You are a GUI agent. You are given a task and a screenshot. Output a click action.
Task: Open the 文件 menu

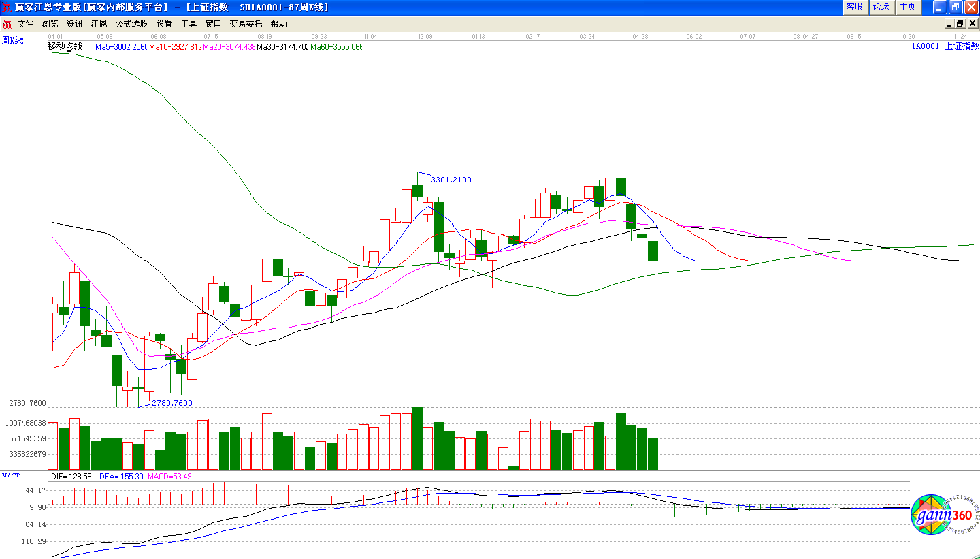point(25,23)
